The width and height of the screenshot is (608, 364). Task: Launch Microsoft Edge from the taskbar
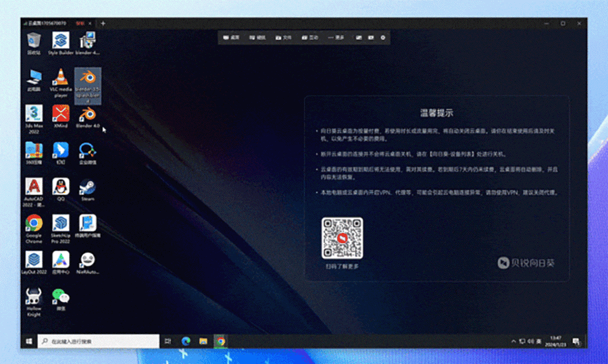(186, 341)
